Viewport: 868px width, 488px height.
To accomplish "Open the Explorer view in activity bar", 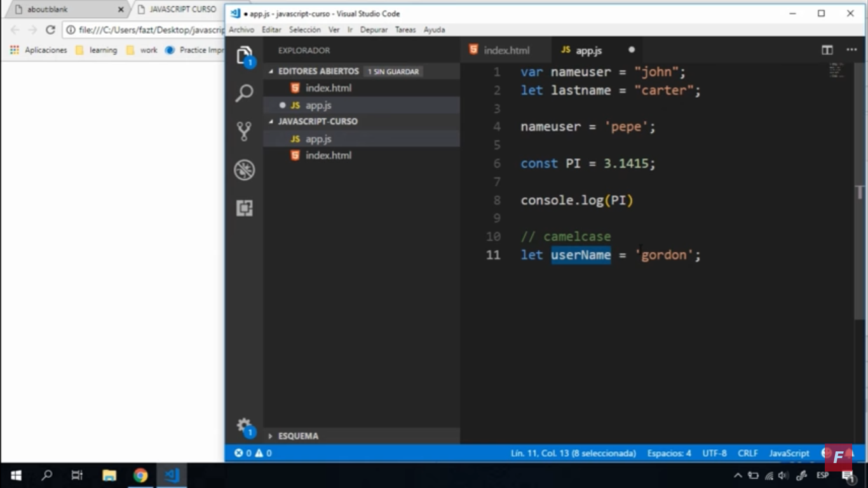I will 245,57.
